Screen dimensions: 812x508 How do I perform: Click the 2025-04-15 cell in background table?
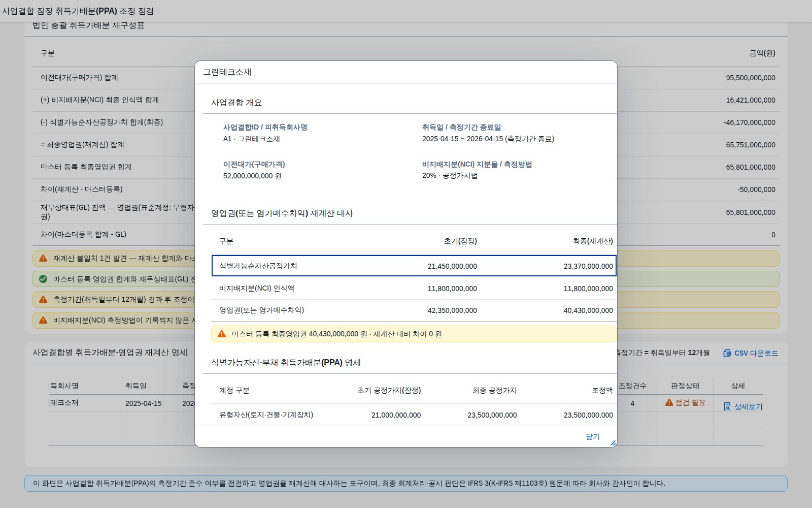pyautogui.click(x=144, y=403)
